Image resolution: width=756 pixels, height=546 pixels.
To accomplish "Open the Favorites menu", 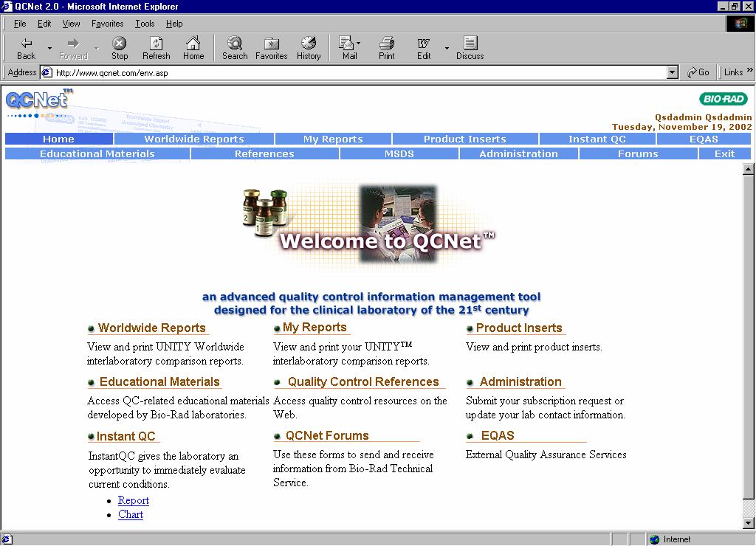I will point(107,24).
